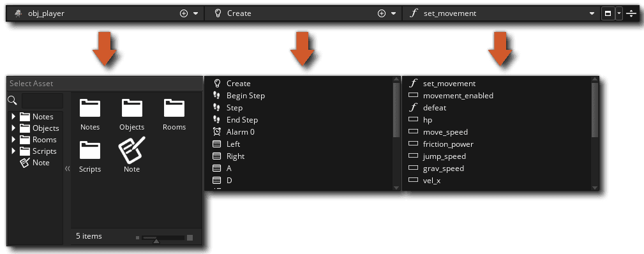Click the events list scrollbar down arrow
Screen dimensions: 644x254
coord(396,188)
